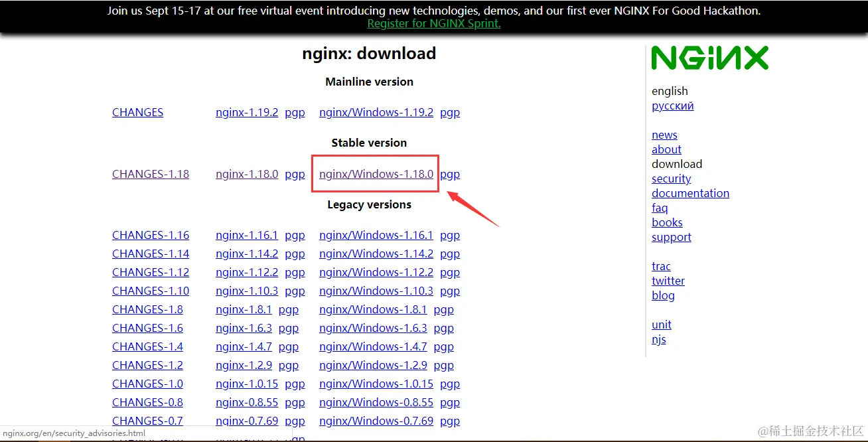Download nginx/Windows-1.10.3
This screenshot has height=442, width=868.
coord(376,291)
